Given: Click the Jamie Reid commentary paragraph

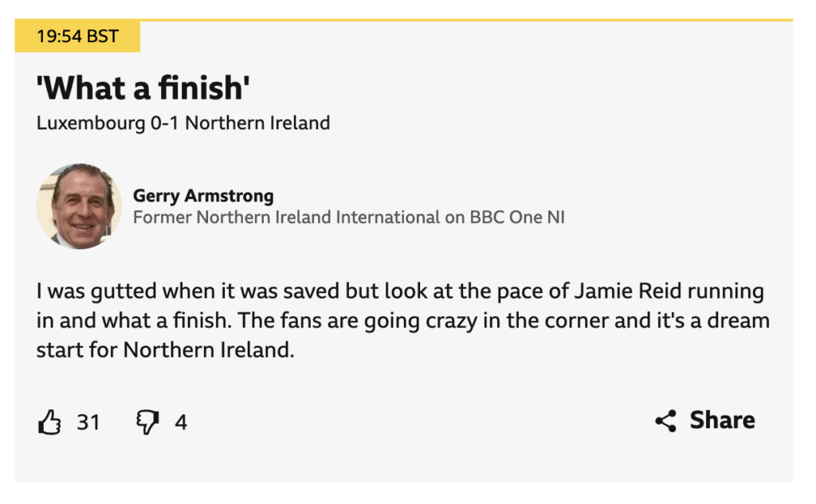Looking at the screenshot, I should [402, 320].
